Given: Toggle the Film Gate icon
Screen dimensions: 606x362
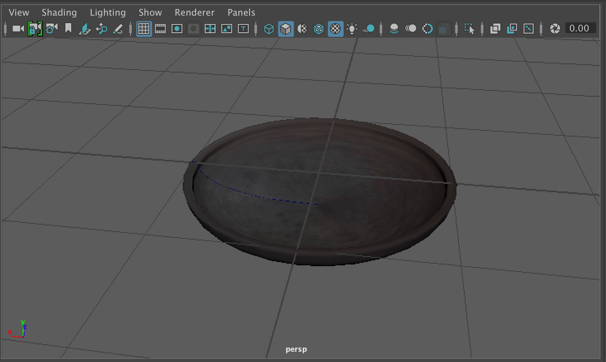Looking at the screenshot, I should point(160,29).
